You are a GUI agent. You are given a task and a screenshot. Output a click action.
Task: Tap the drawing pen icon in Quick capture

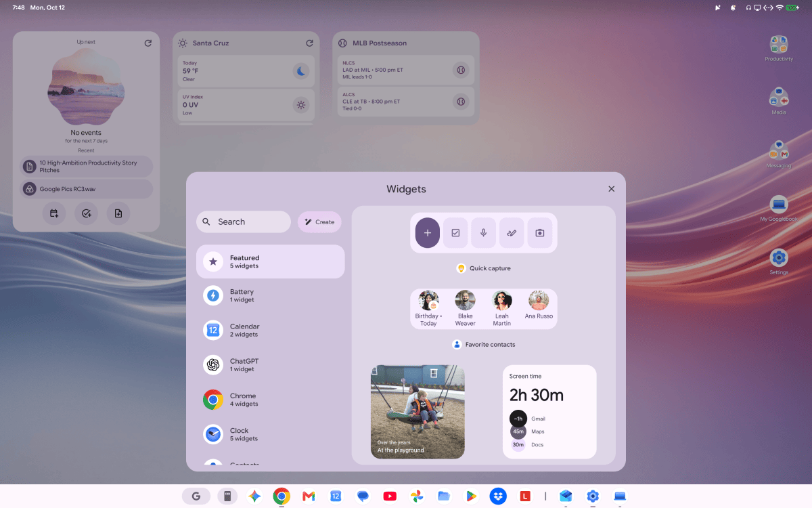(512, 233)
